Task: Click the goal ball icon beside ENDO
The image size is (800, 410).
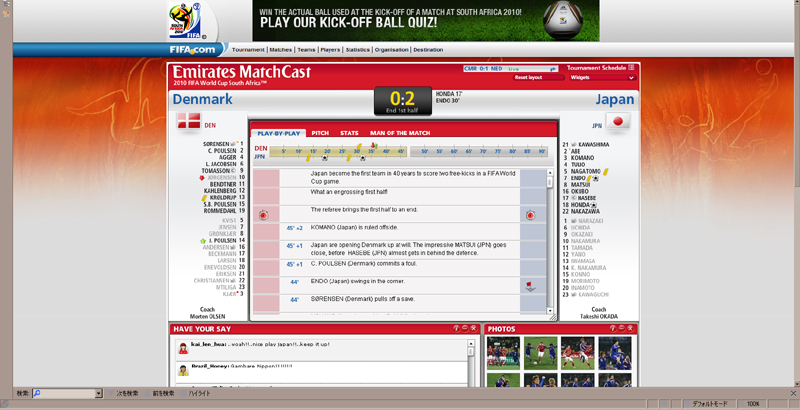Action: 595,178
